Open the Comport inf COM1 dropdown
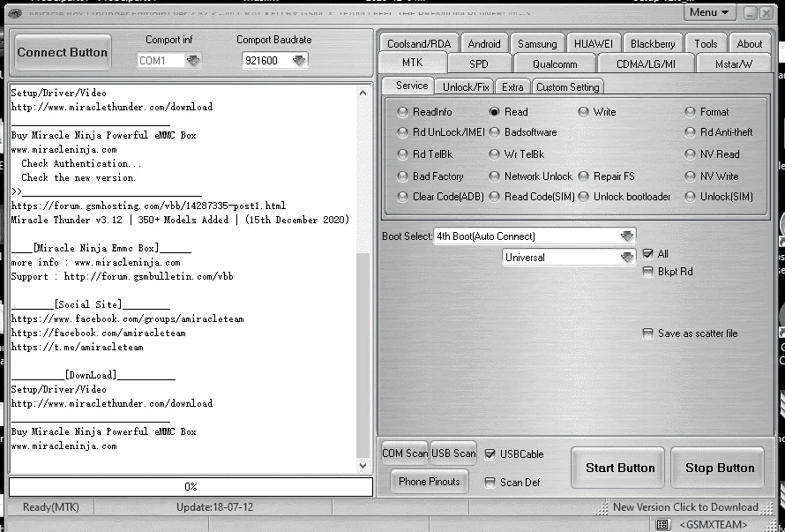 (x=193, y=61)
